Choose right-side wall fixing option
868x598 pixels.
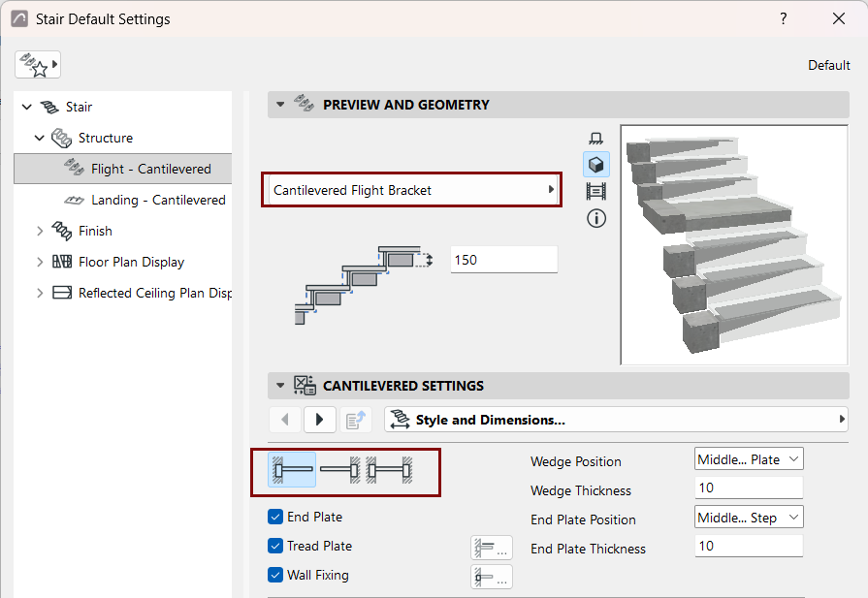[x=340, y=470]
